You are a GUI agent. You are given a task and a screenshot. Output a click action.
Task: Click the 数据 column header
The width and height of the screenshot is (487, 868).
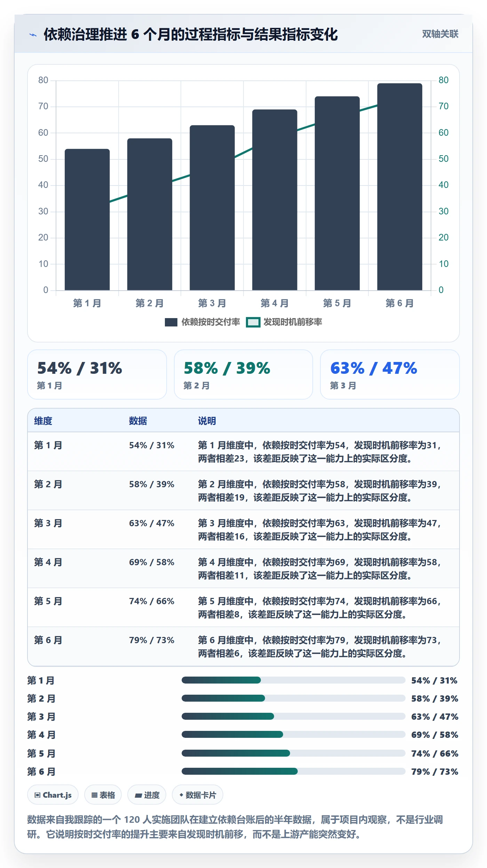138,421
